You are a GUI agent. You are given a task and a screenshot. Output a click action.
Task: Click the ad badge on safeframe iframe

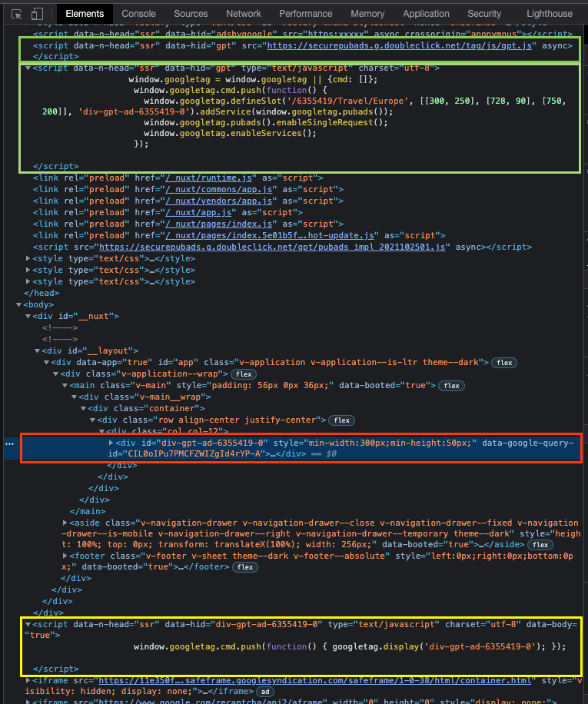point(265,692)
